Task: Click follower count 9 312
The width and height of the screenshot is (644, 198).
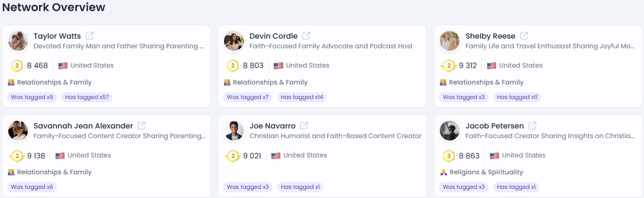Action: 468,66
